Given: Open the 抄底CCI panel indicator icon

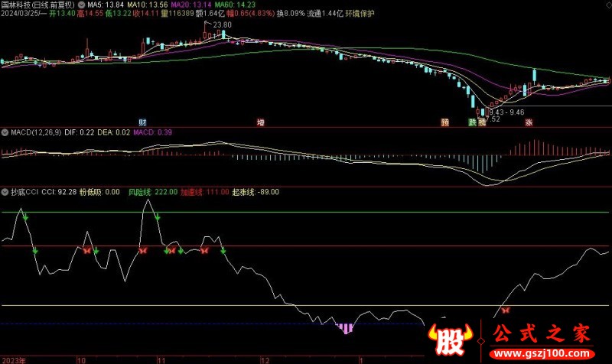Looking at the screenshot, I should tap(5, 192).
